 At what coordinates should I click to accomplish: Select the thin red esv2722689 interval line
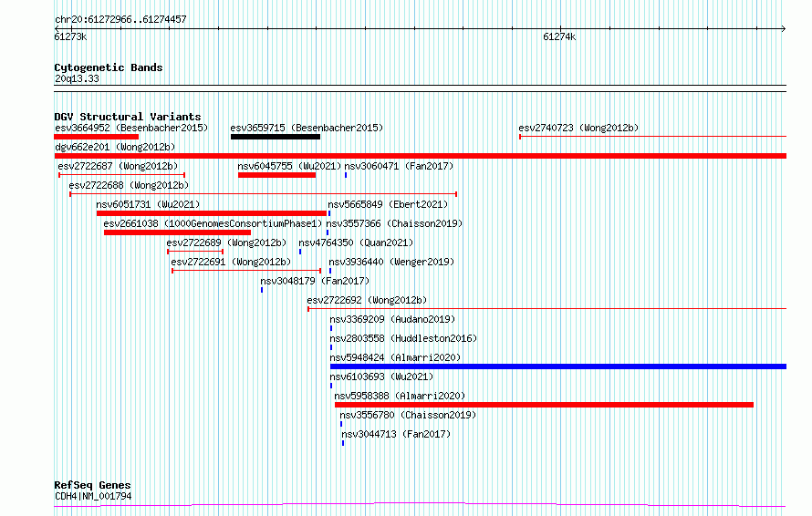(195, 252)
